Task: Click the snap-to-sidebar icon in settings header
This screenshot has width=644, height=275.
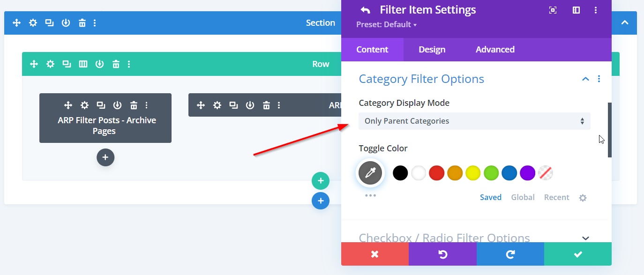Action: (x=576, y=10)
